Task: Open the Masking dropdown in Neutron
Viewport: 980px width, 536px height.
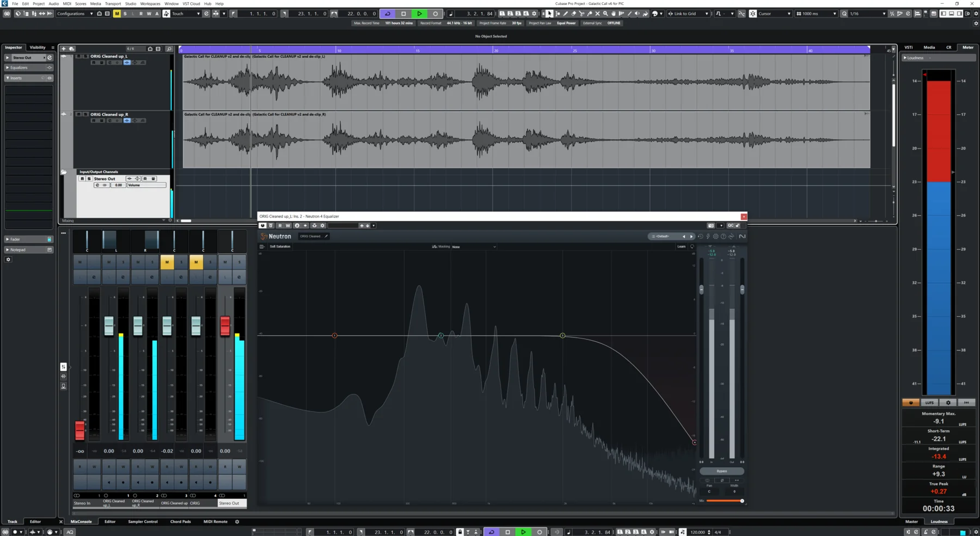Action: (x=474, y=247)
